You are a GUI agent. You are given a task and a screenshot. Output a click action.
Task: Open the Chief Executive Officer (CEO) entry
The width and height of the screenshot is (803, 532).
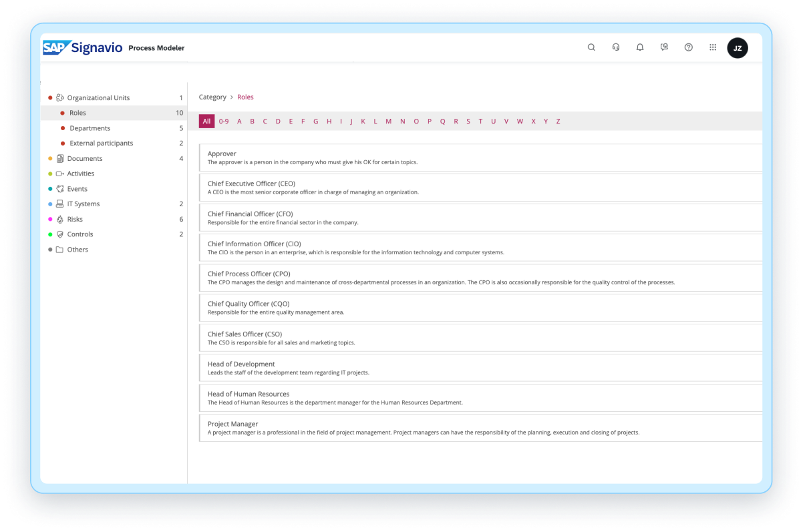point(251,184)
